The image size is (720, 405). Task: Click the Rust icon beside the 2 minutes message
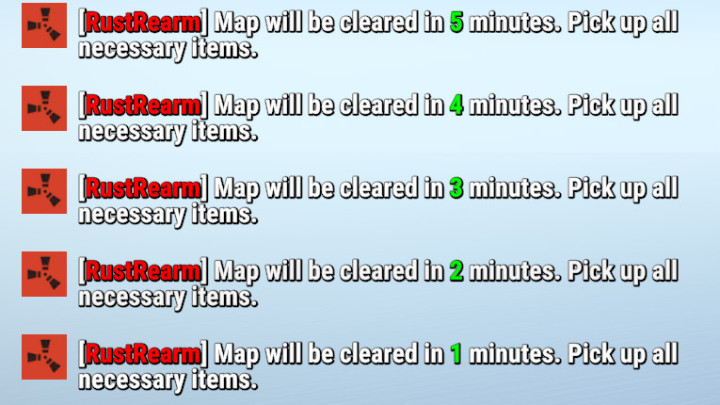pyautogui.click(x=44, y=274)
